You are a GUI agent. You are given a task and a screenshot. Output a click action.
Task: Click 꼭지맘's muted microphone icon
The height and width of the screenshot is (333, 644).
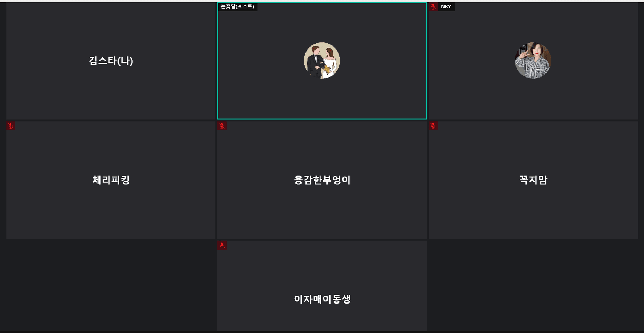[x=433, y=126]
